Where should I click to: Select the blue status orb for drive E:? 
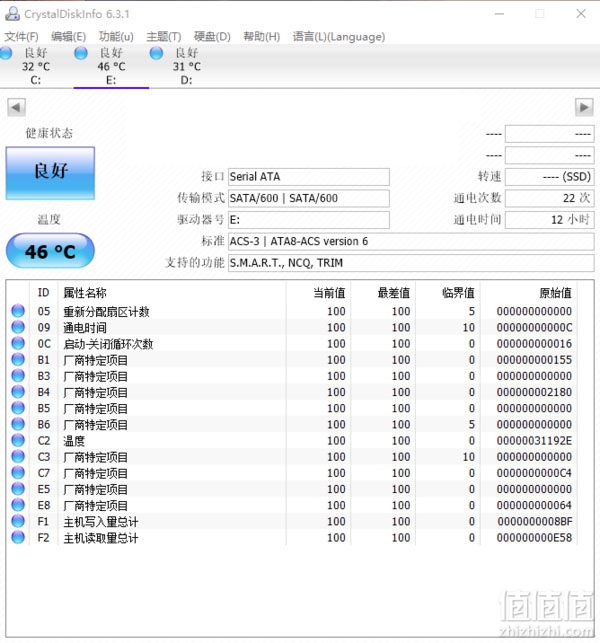click(x=81, y=53)
